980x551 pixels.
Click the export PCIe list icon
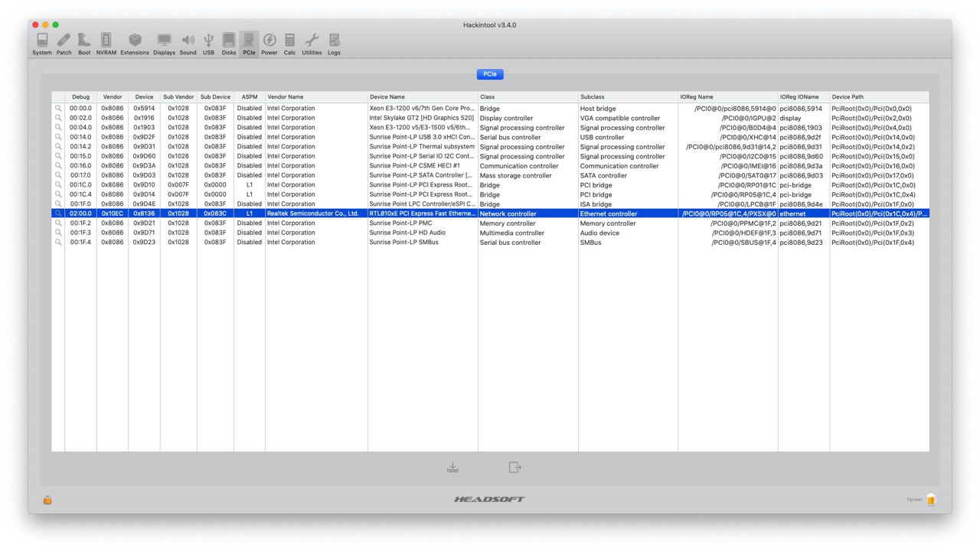(514, 467)
